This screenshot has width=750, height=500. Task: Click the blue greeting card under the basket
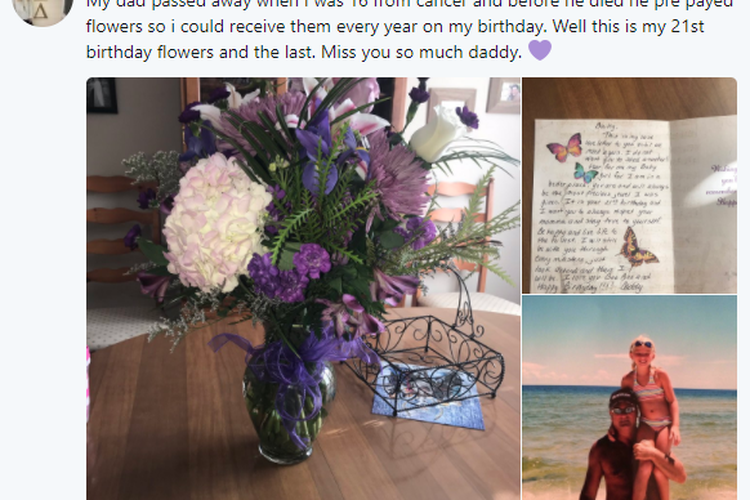coord(427,395)
